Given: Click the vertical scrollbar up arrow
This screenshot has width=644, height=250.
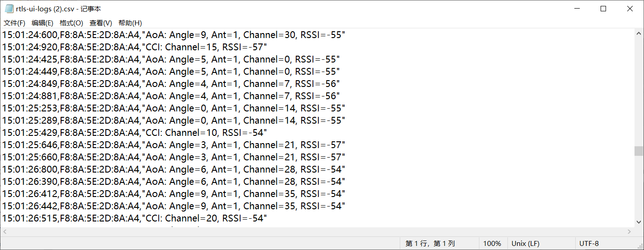Looking at the screenshot, I should pos(639,34).
